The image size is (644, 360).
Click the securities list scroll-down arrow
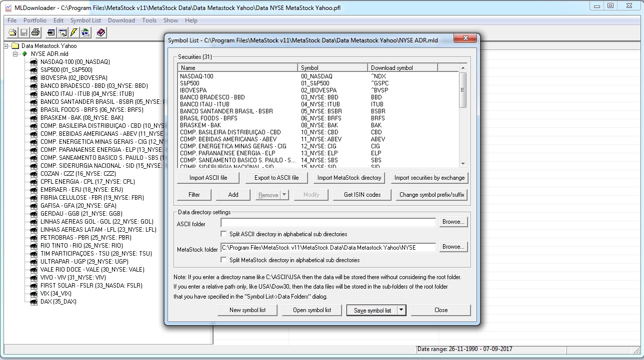click(462, 163)
